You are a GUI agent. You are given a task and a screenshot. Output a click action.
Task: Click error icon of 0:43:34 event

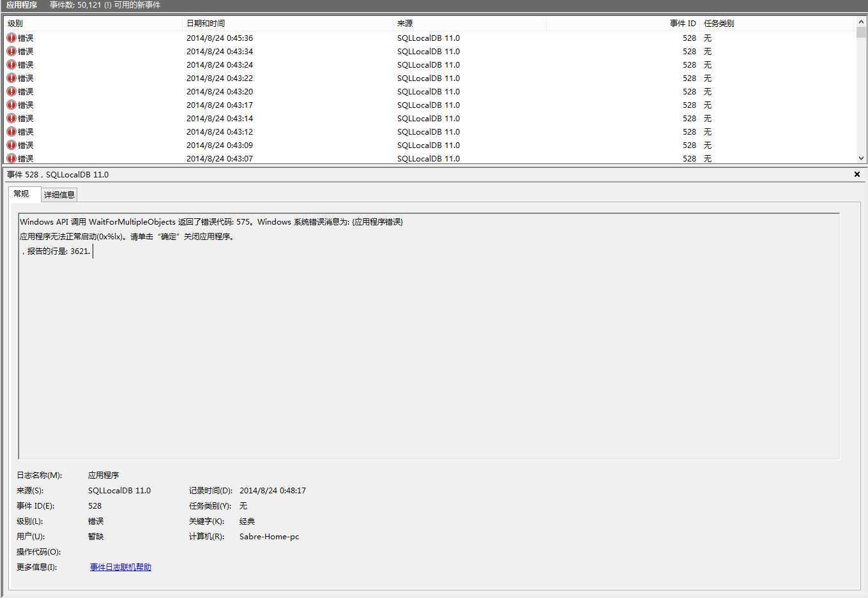click(11, 51)
